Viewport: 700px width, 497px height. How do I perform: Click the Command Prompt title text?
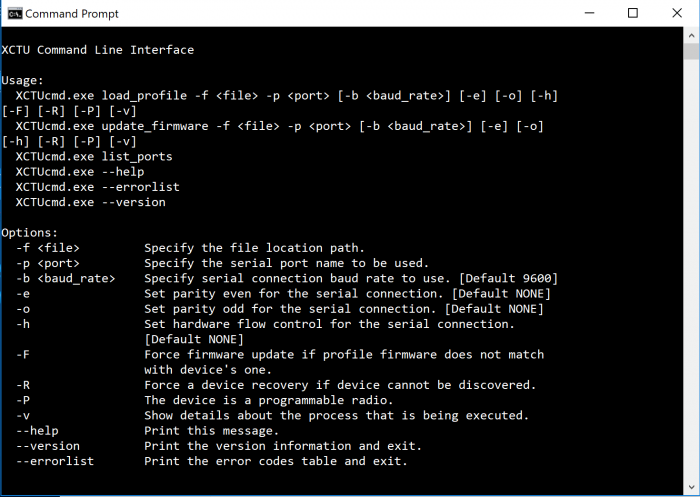[x=72, y=14]
